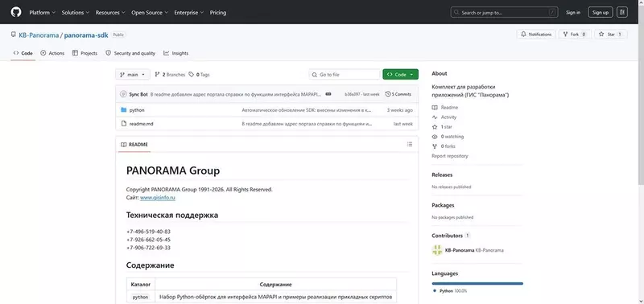Expand the main branch dropdown

[133, 75]
